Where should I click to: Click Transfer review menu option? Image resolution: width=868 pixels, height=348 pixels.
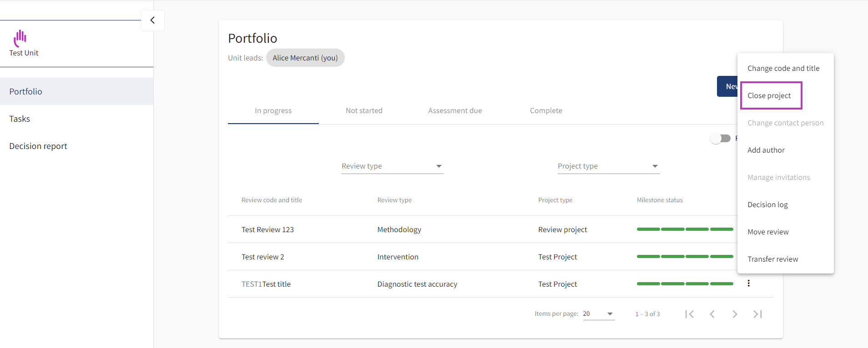tap(772, 259)
